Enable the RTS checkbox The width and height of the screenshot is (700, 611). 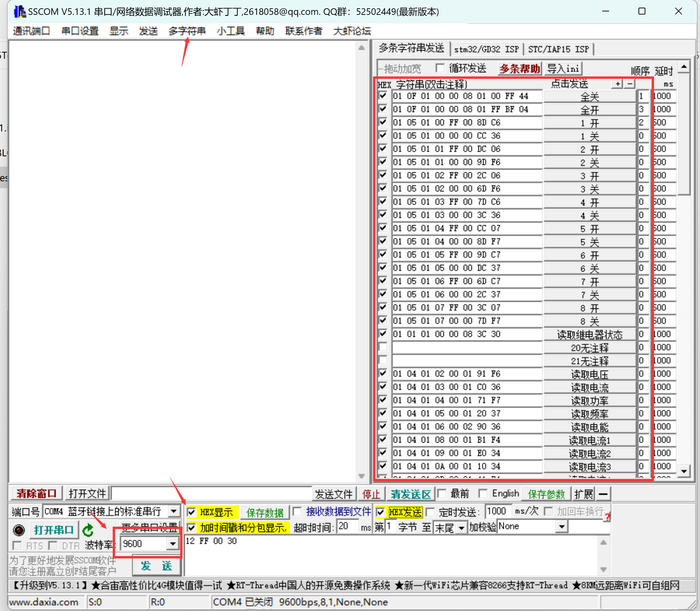[x=17, y=546]
